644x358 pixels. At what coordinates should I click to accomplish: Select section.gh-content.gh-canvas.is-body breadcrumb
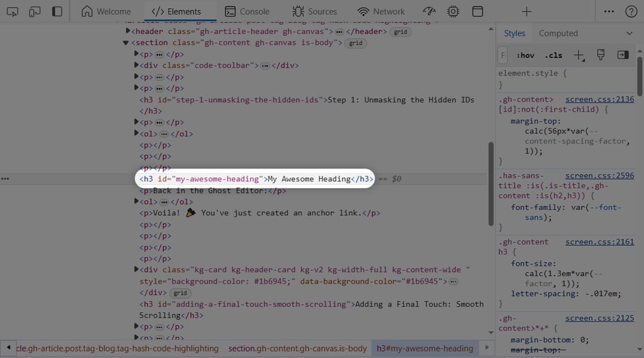297,349
